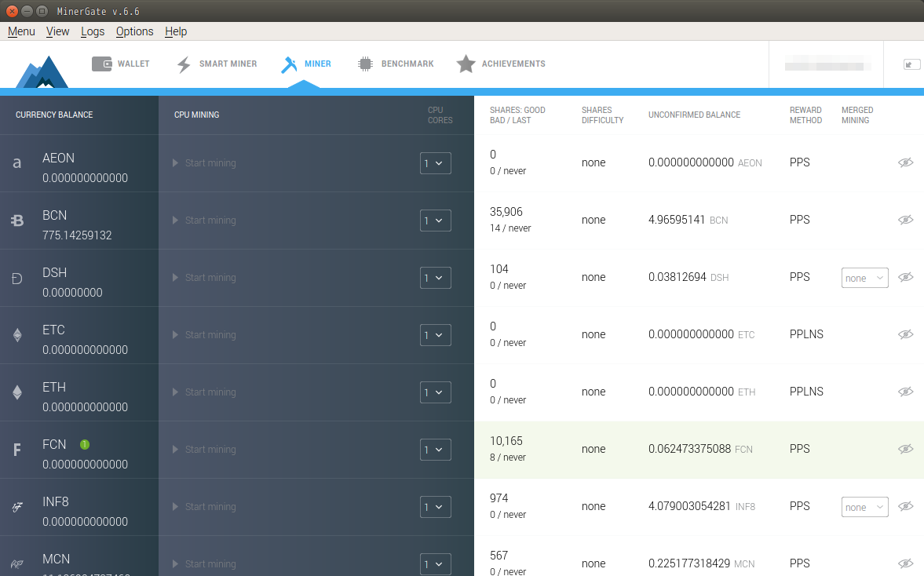Click the MinerGate mountain logo
This screenshot has width=924, height=576.
coord(42,71)
